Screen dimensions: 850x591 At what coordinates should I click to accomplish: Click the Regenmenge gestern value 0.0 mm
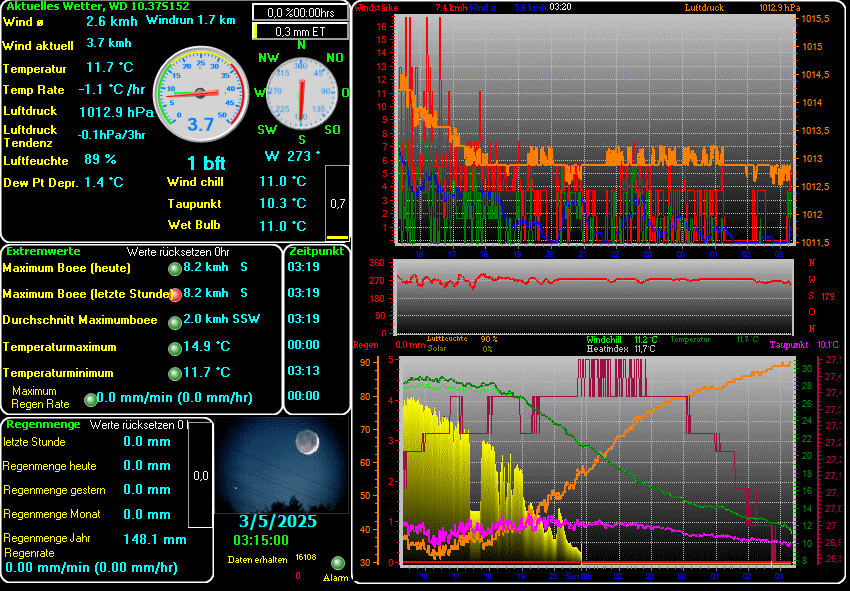147,490
